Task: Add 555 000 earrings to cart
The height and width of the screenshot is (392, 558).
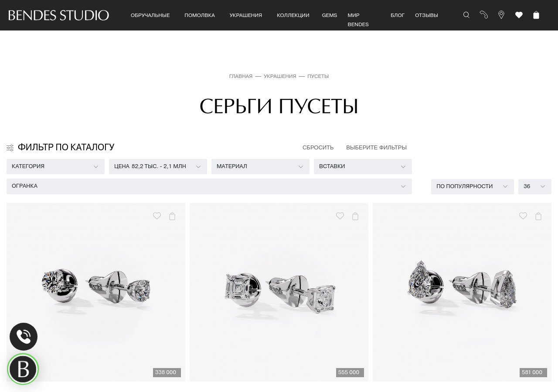Action: [x=355, y=216]
